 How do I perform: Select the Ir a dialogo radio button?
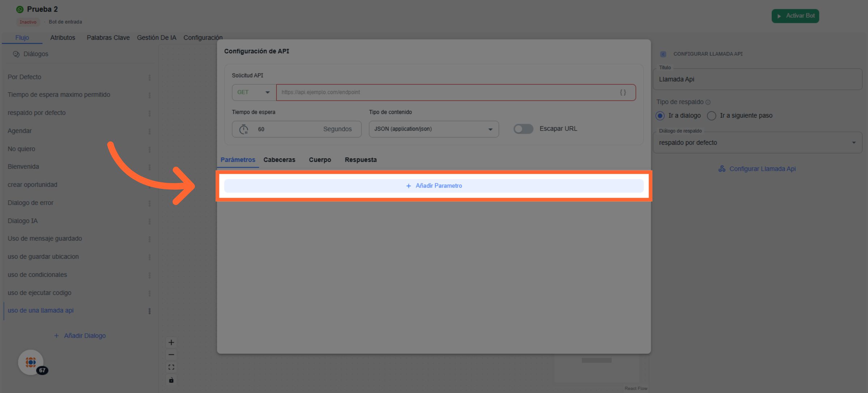(x=660, y=115)
